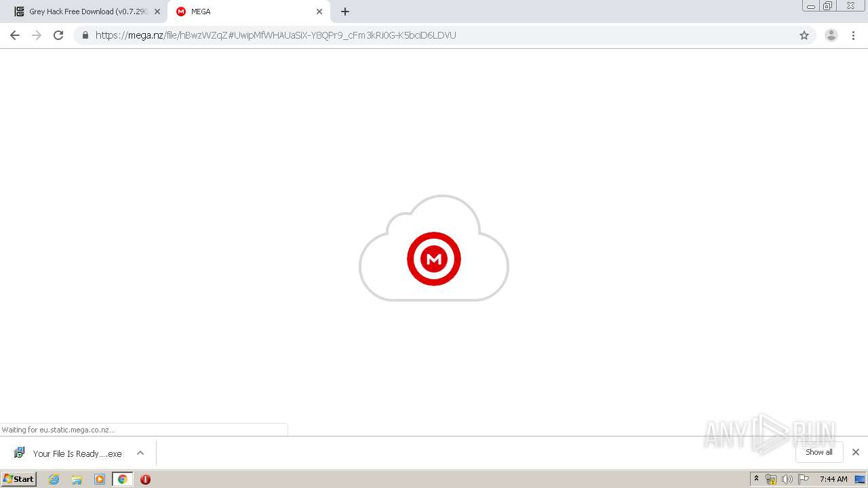
Task: Launch Internet Explorer from the taskbar
Action: (x=54, y=479)
